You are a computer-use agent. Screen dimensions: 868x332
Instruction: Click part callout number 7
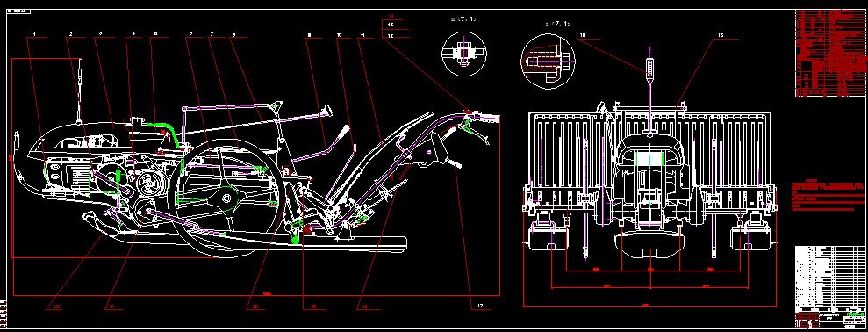click(x=212, y=34)
